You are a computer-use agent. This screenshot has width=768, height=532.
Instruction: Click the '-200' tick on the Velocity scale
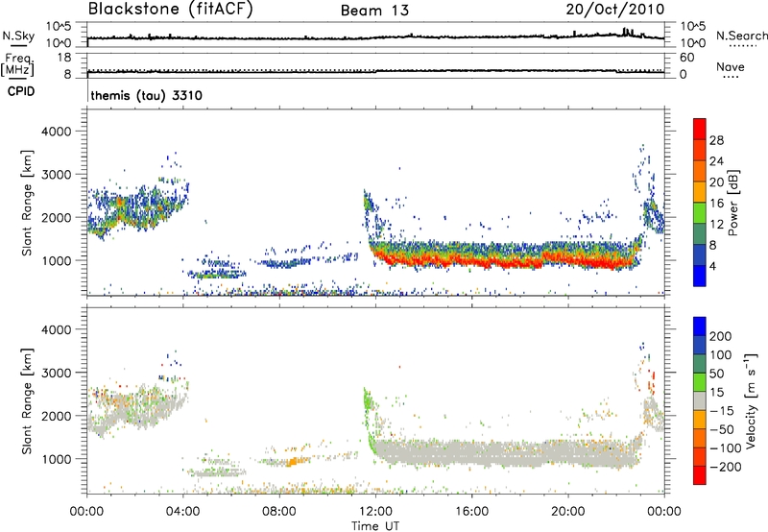[724, 467]
